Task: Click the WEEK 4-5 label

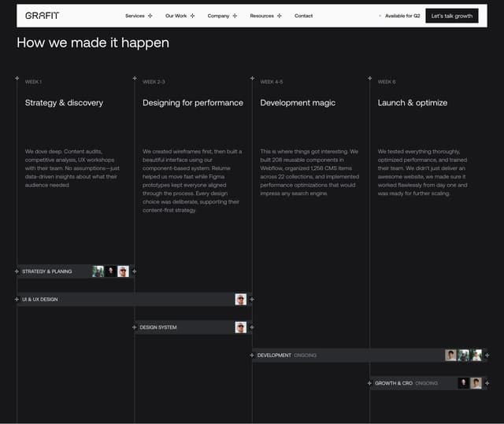Action: [271, 82]
